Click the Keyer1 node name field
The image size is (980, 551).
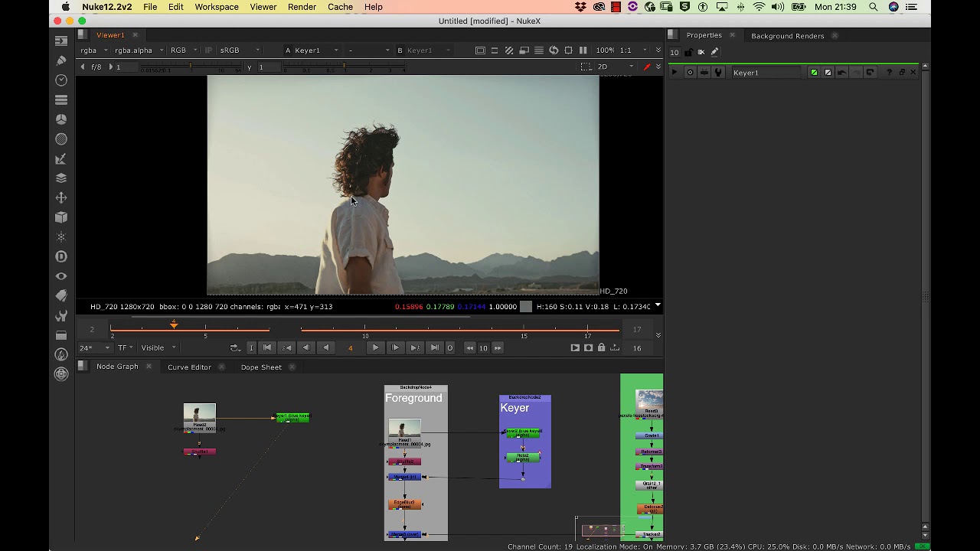[766, 73]
